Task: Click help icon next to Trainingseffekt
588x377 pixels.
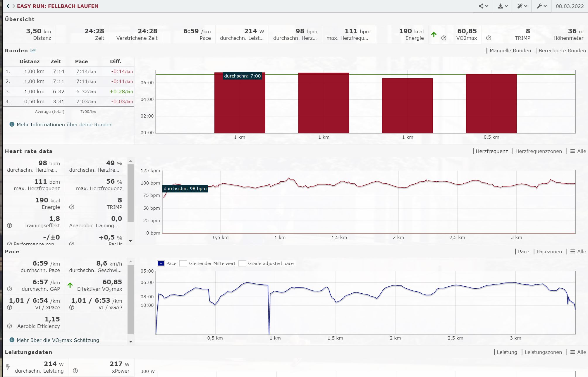Action: 9,225
